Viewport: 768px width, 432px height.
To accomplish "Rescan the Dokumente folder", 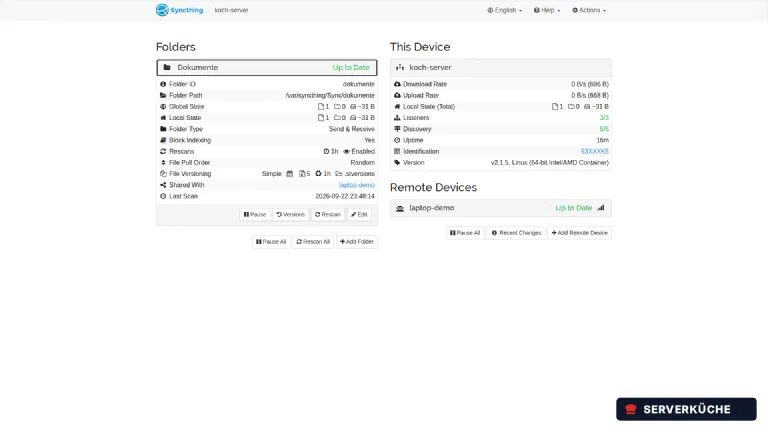I will (328, 215).
